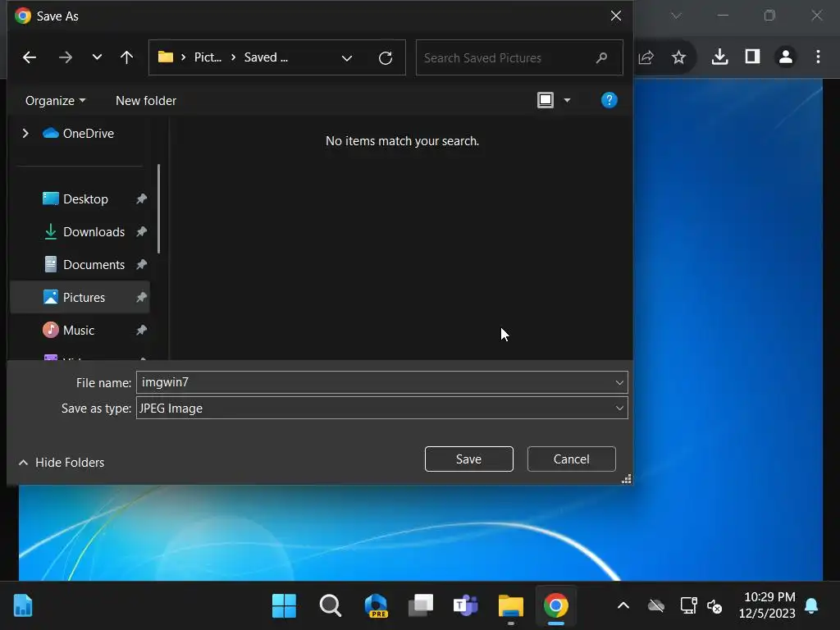The image size is (840, 630).
Task: Open taskbar Search
Action: pos(330,606)
